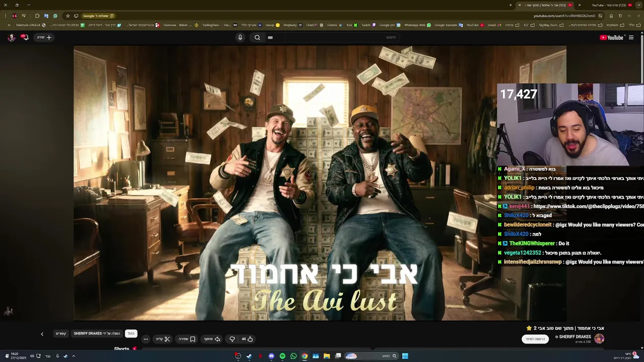Share the video
Image resolution: width=644 pixels, height=362 pixels.
tap(212, 339)
